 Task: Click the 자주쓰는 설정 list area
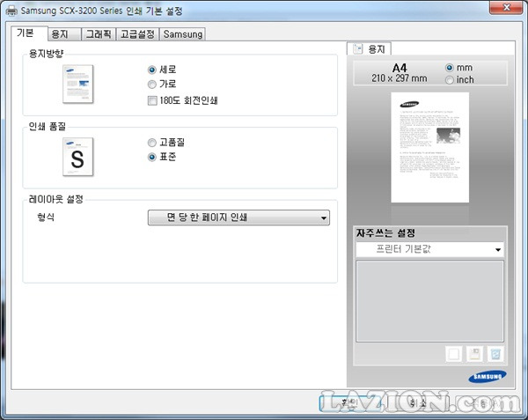(430, 301)
